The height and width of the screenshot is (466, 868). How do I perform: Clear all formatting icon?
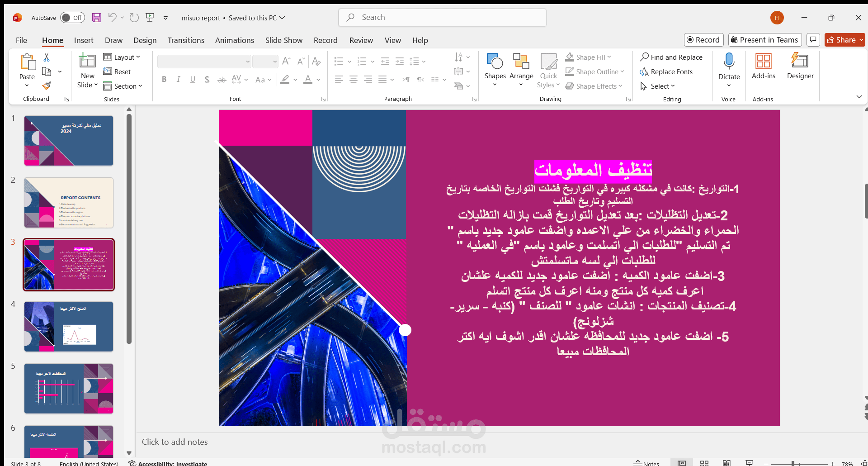[x=316, y=61]
